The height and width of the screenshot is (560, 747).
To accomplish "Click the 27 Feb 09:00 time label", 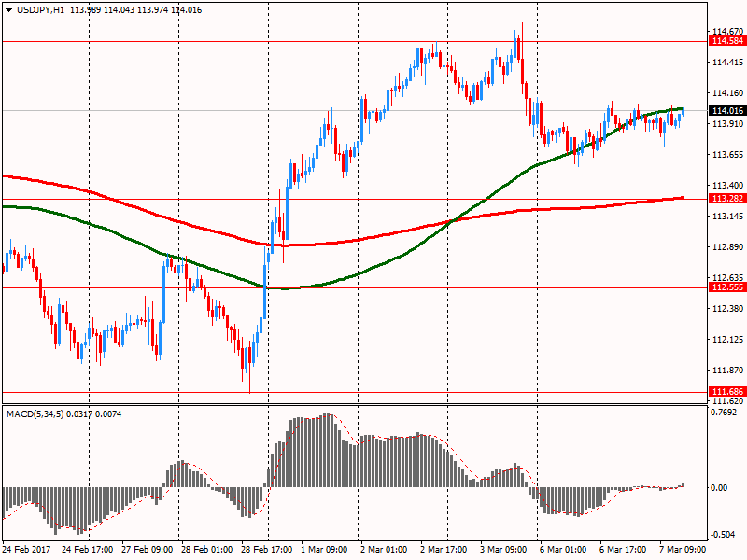I will click(149, 551).
